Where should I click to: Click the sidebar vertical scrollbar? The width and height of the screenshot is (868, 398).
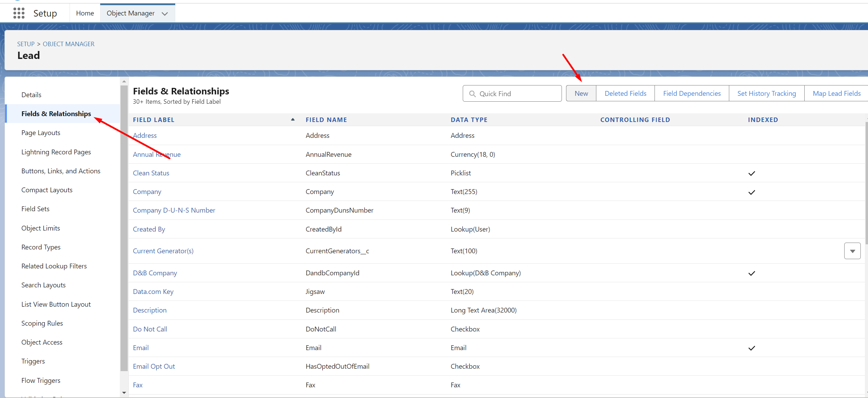coord(124,228)
